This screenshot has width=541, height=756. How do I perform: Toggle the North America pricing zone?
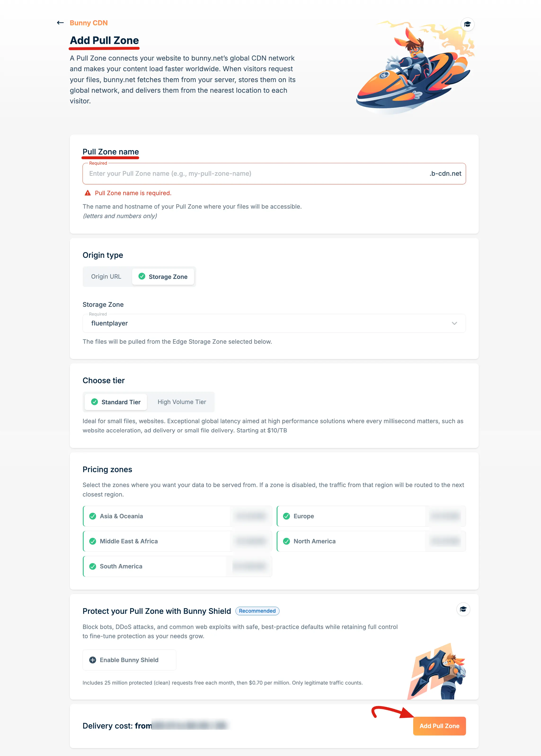(371, 541)
